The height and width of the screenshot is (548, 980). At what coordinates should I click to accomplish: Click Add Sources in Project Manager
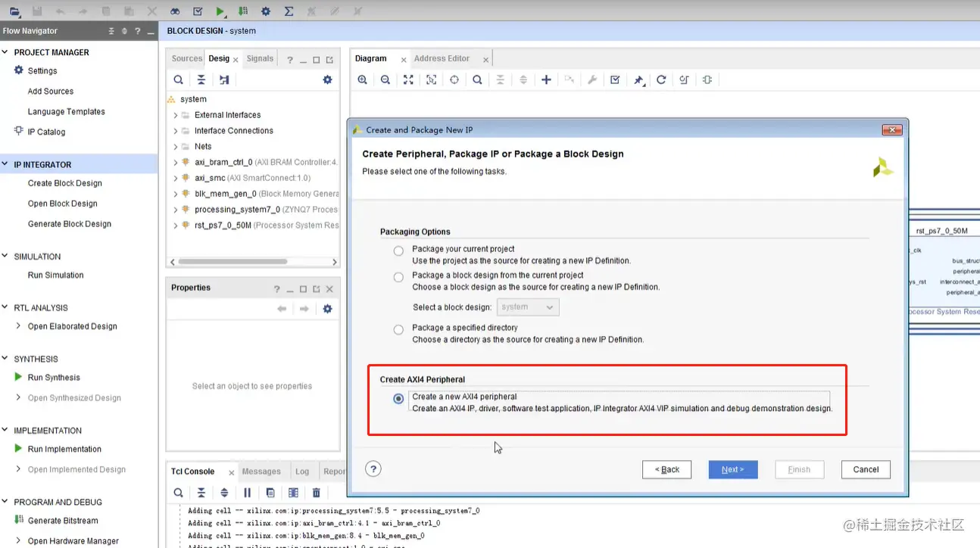51,92
